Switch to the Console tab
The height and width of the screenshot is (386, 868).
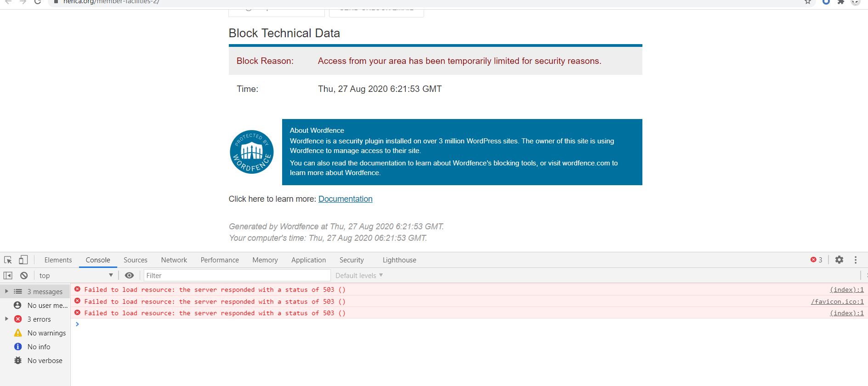tap(98, 260)
